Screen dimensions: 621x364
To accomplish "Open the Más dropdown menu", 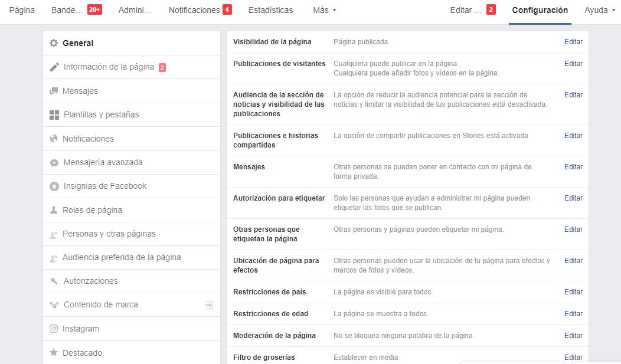I will pos(324,10).
